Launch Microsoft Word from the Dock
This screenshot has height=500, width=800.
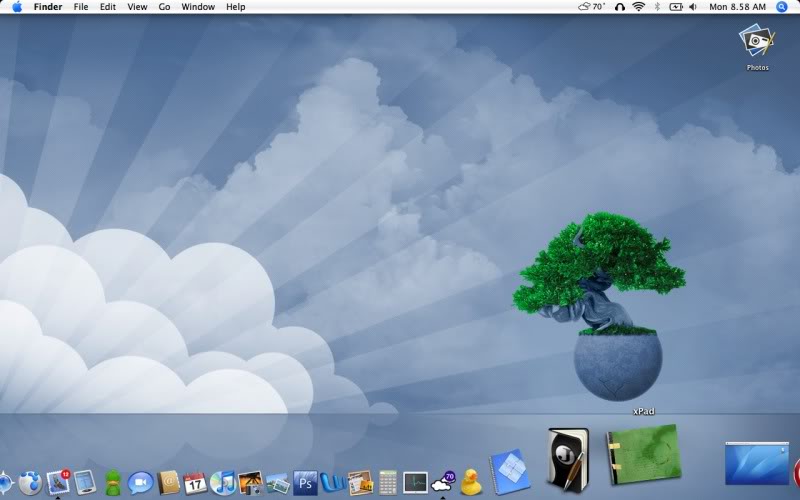click(x=333, y=483)
